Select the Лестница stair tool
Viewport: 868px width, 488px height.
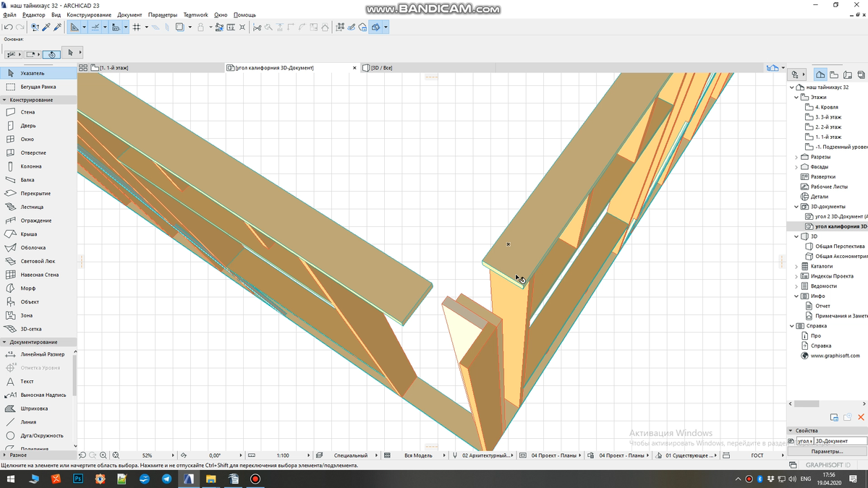38,207
